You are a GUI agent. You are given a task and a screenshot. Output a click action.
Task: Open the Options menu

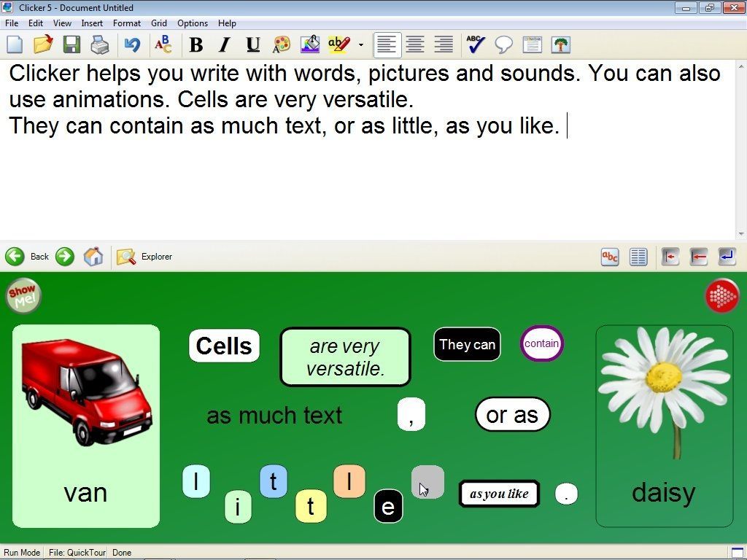tap(192, 23)
